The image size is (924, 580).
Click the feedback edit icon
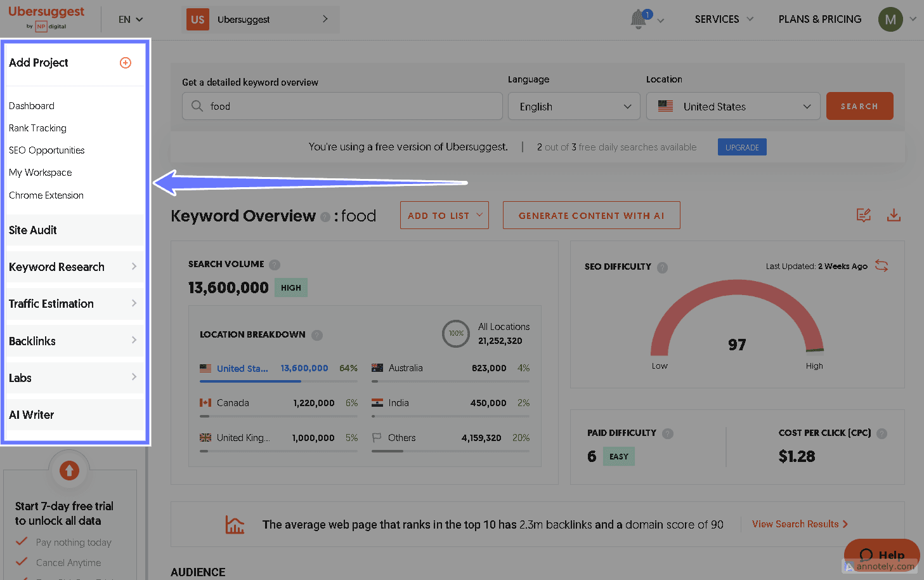point(864,215)
